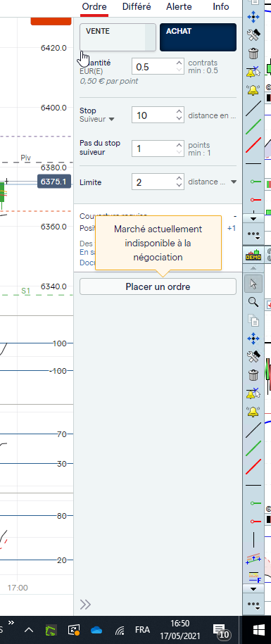
Task: Increase the Limite value with up stepper
Action: tap(179, 178)
